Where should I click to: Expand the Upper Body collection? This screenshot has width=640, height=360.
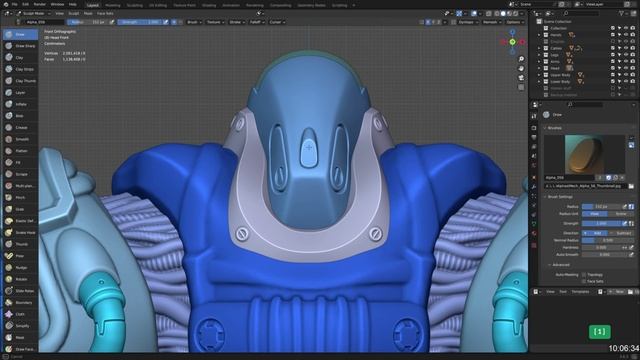pyautogui.click(x=539, y=75)
